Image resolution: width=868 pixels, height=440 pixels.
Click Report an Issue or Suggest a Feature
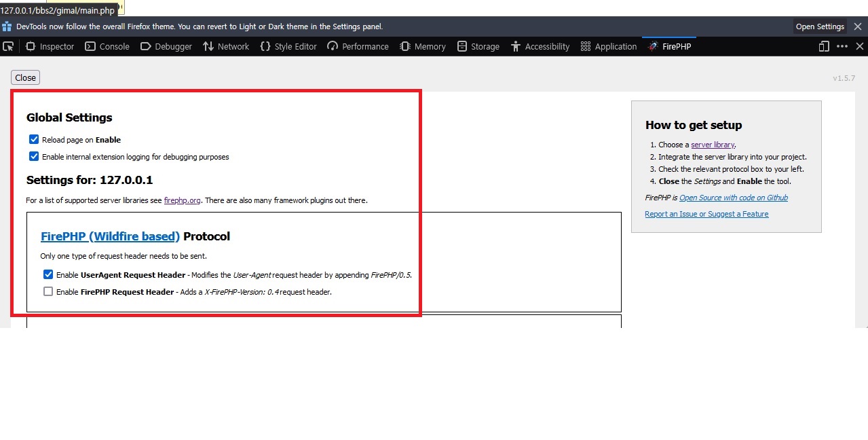click(x=706, y=214)
